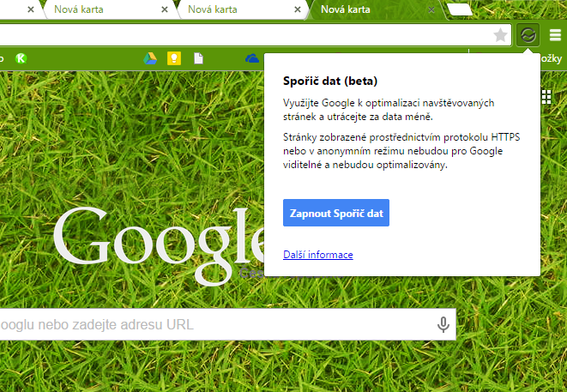Open the green K bookmark icon

21,58
